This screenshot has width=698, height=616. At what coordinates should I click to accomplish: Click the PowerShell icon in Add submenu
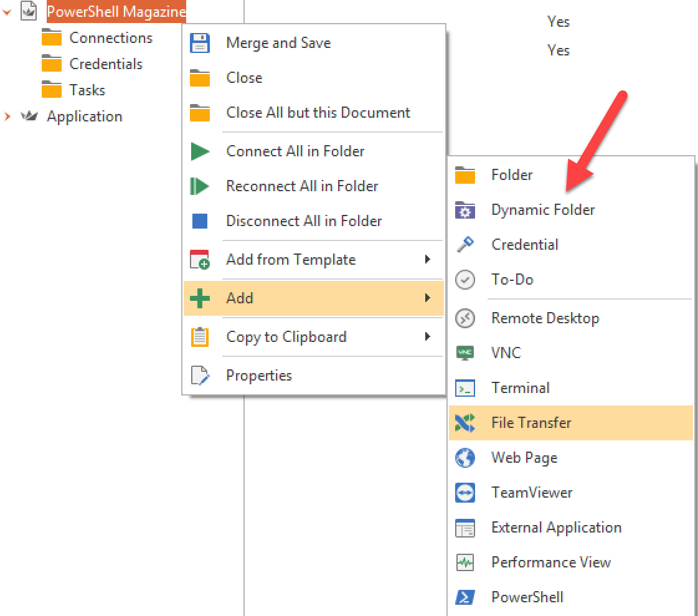point(465,597)
